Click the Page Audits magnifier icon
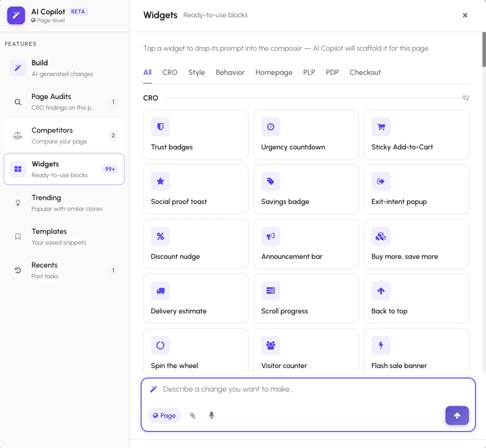Viewport: 486px width, 448px height. click(x=18, y=102)
